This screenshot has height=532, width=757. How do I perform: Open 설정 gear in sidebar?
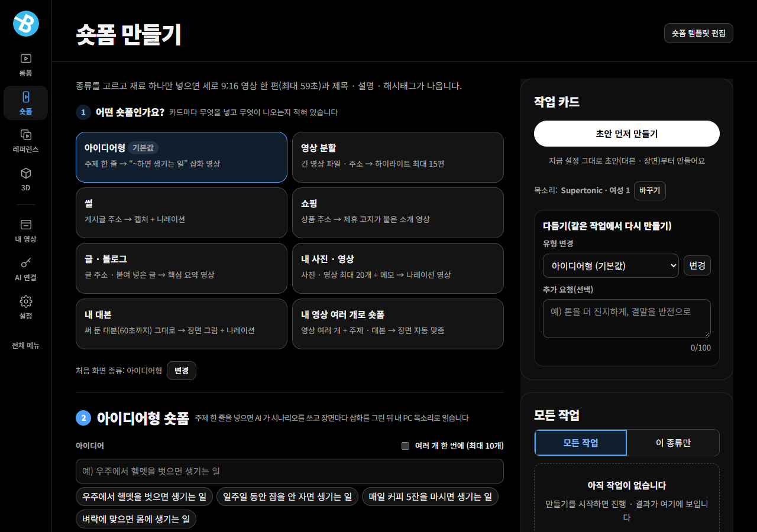pos(25,308)
